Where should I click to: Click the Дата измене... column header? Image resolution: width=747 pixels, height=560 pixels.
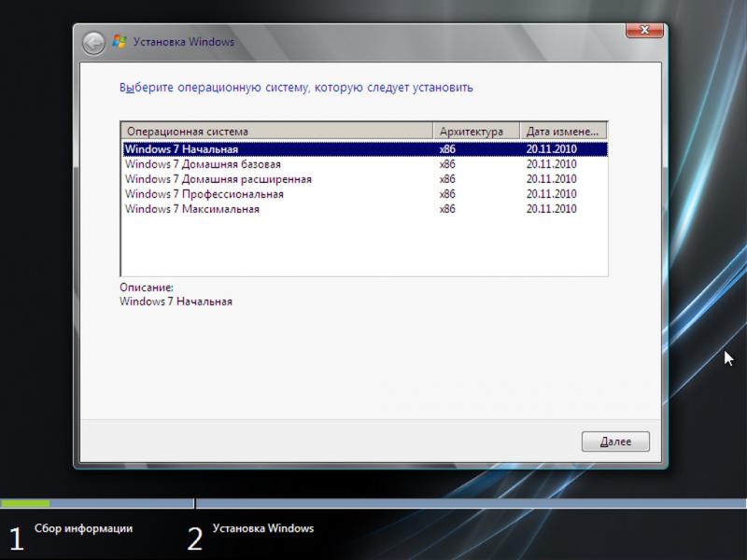[x=562, y=132]
